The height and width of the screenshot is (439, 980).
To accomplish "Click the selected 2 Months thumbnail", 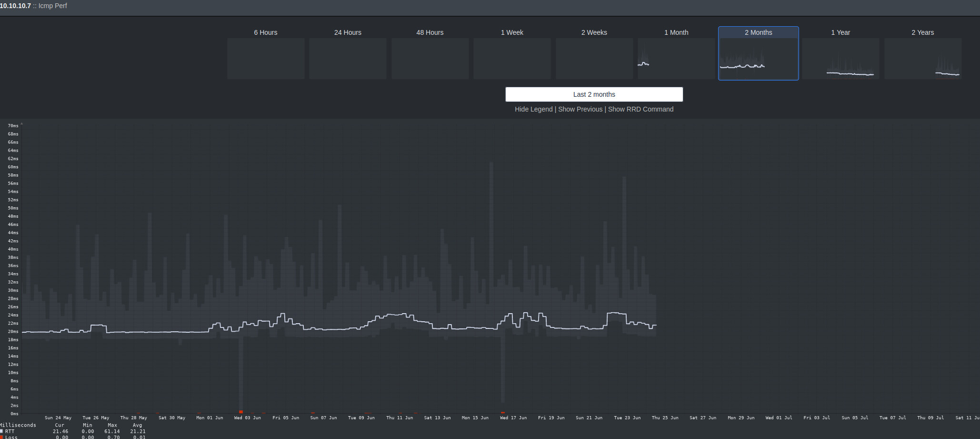I will coord(759,53).
